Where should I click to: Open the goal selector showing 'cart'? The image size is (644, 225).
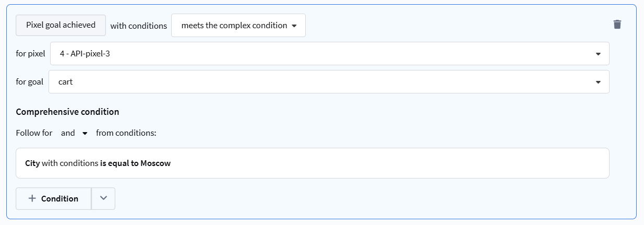click(x=329, y=82)
